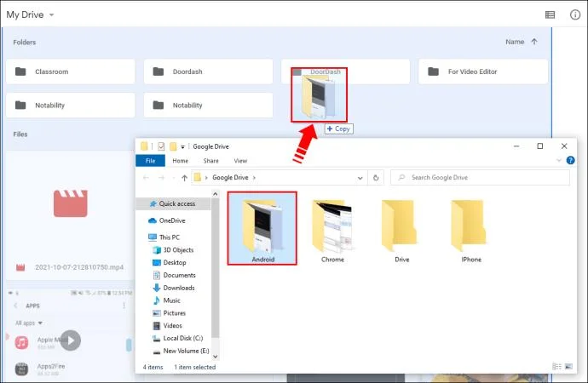Go forward in Explorer navigation
This screenshot has height=383, width=588.
(162, 178)
